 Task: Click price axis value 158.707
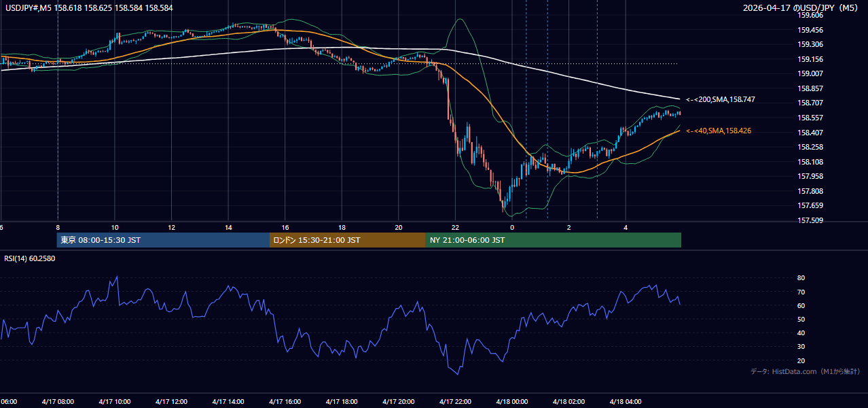pos(810,103)
